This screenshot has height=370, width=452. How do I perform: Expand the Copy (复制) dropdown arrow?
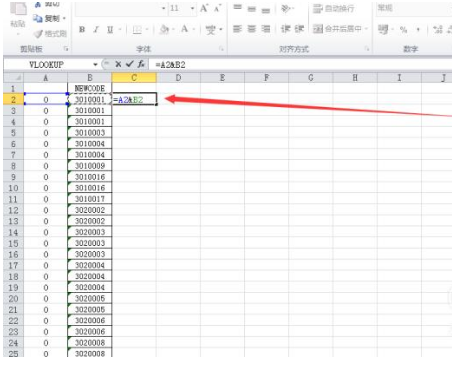[x=64, y=19]
